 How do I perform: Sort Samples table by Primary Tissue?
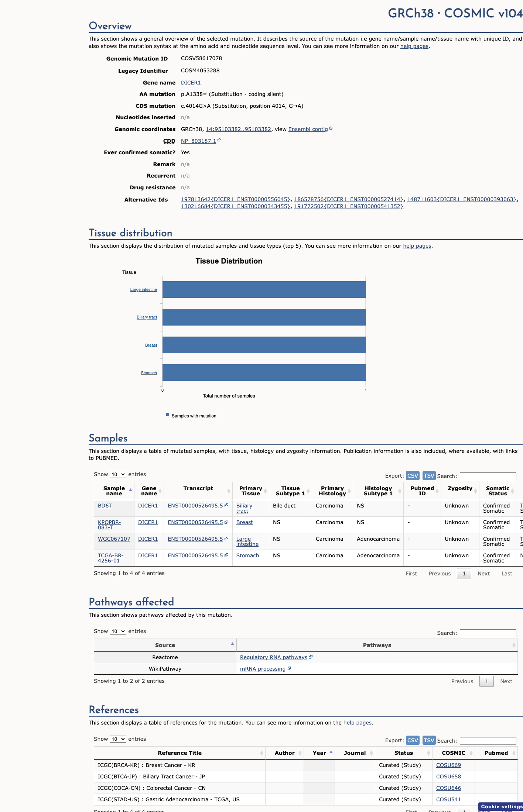click(251, 491)
